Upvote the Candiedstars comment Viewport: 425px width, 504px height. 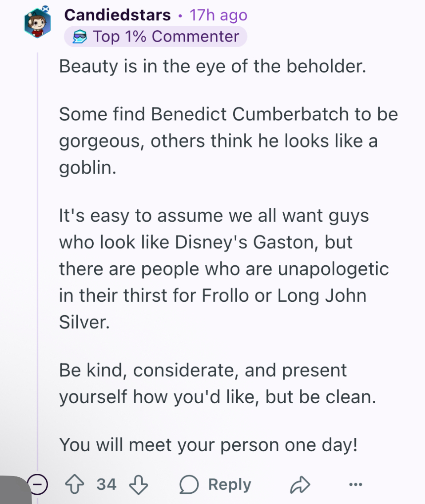(x=75, y=484)
